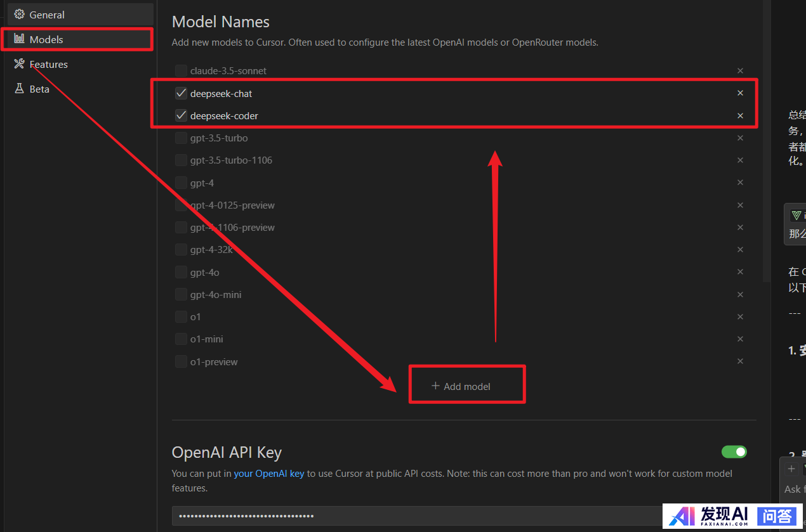Click the settings panel vertical scrollbar
806x532 pixels.
pos(766,141)
